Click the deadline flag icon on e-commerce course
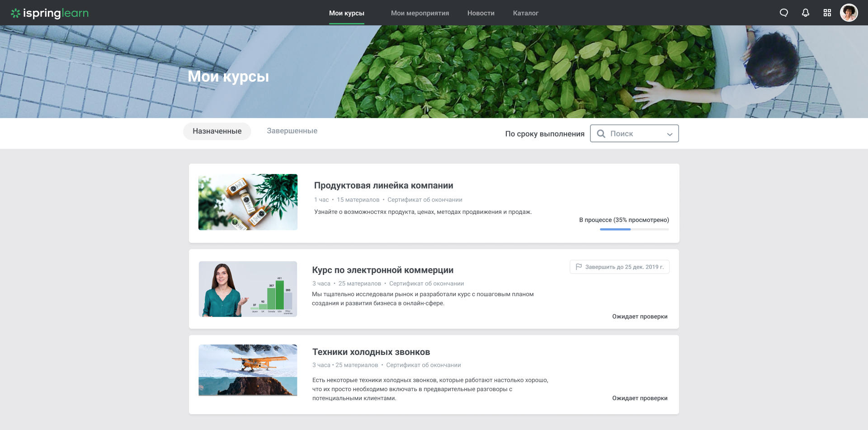The height and width of the screenshot is (430, 868). coord(578,267)
